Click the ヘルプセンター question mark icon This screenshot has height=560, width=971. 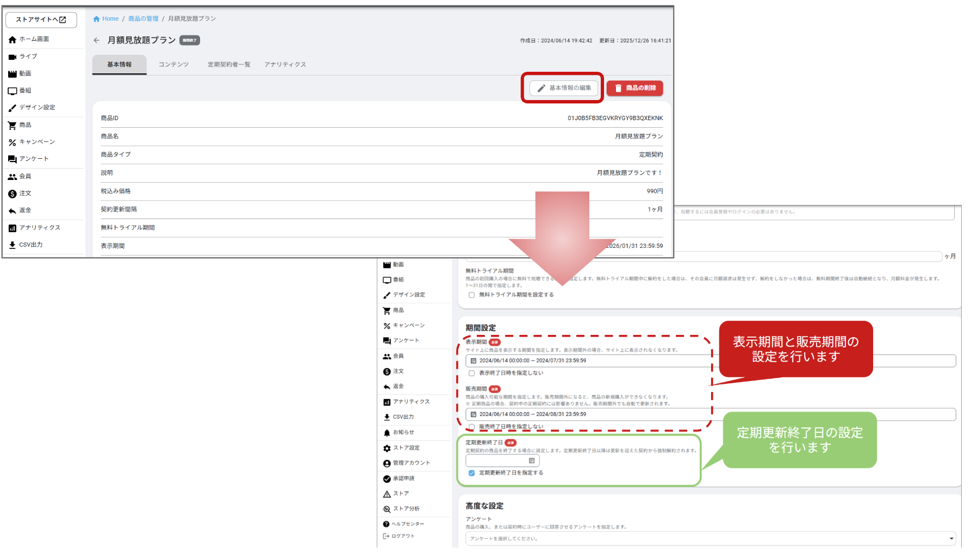coord(386,524)
